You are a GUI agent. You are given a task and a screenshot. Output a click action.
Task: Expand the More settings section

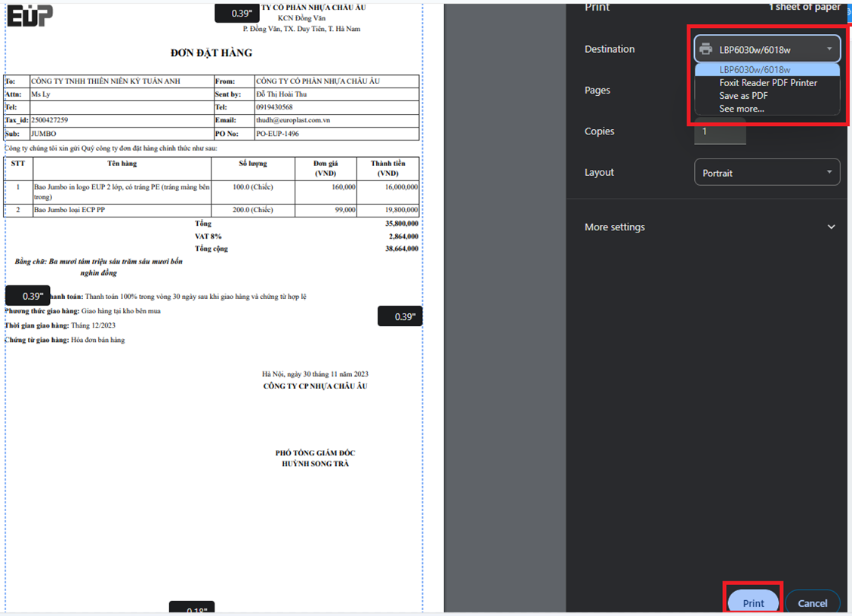[831, 227]
